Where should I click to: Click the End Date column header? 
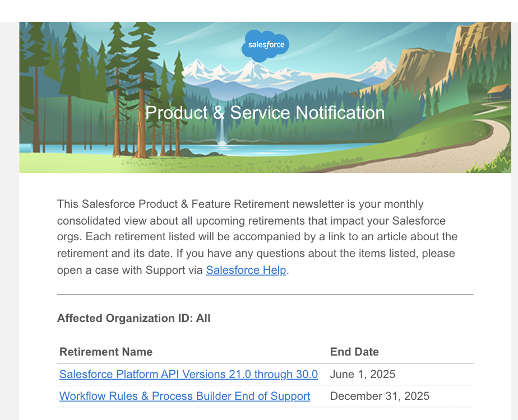(x=354, y=352)
